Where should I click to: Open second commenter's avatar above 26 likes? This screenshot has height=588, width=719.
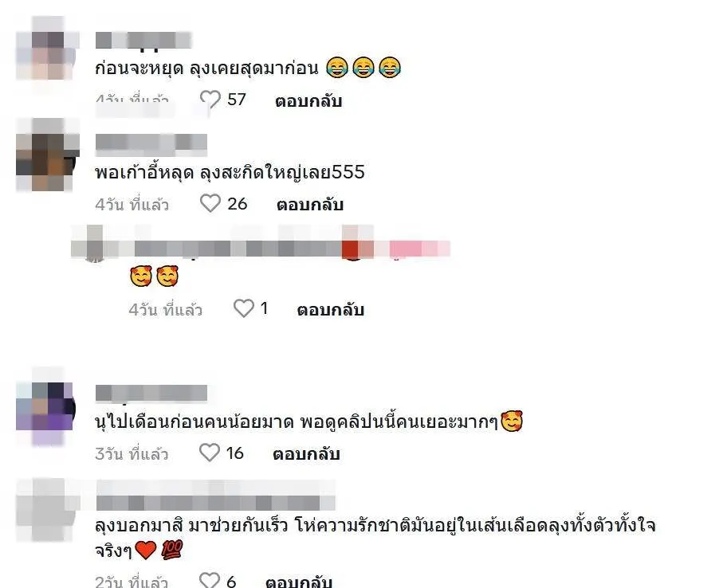(47, 155)
